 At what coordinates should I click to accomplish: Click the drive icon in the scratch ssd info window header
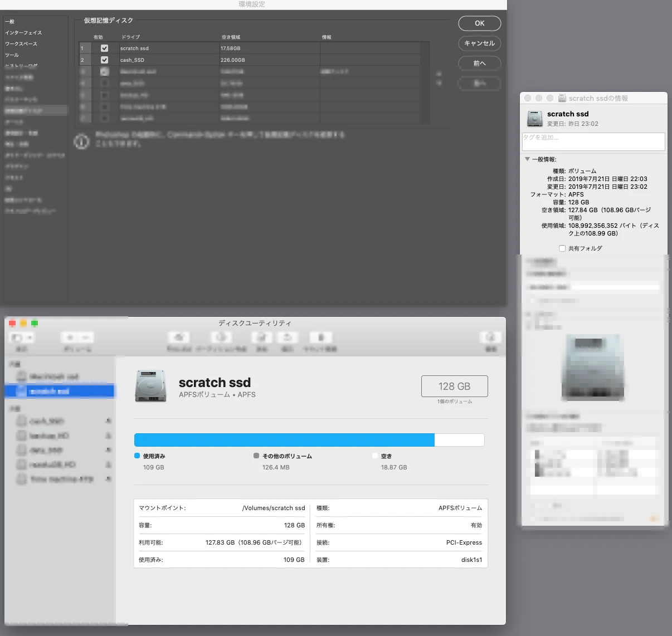pos(534,118)
